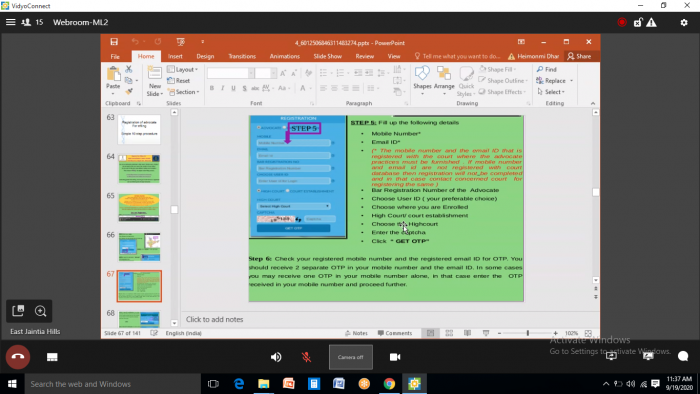Toggle the Notes pane in status bar

[x=356, y=333]
